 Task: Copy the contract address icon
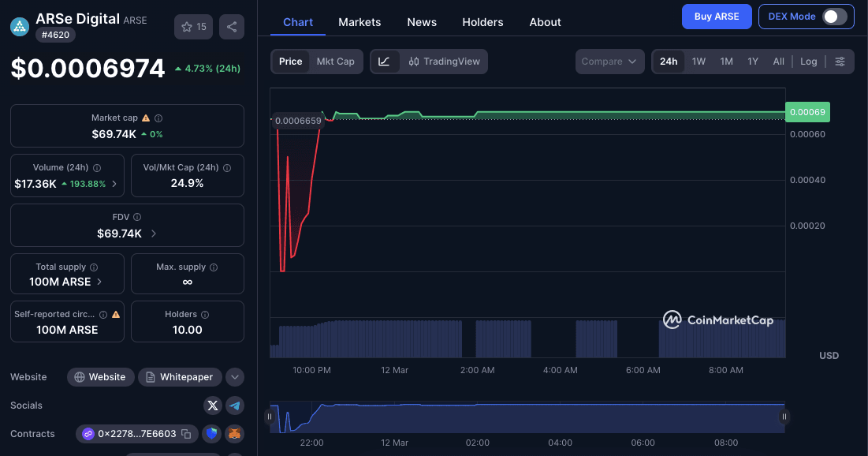186,433
